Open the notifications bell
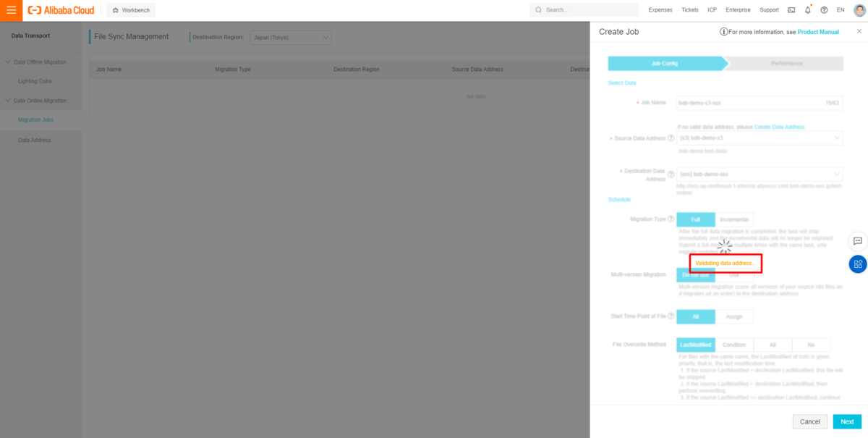Viewport: 868px width, 438px height. point(808,10)
